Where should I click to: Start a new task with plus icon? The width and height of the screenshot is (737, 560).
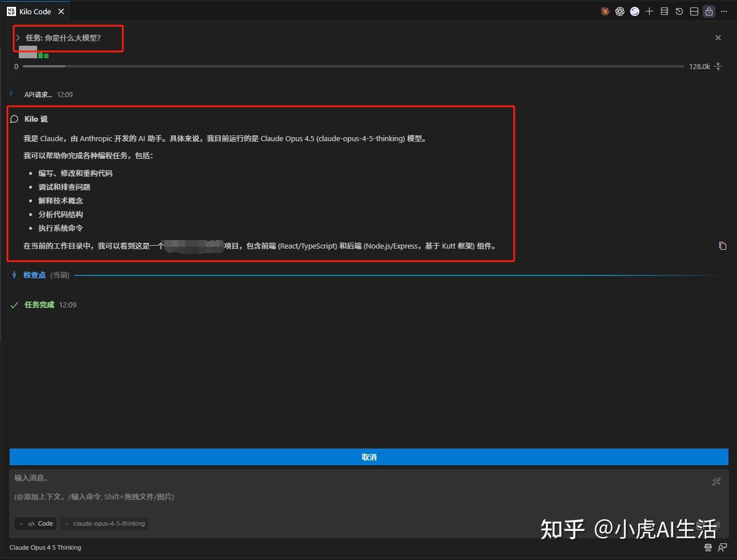pos(649,11)
